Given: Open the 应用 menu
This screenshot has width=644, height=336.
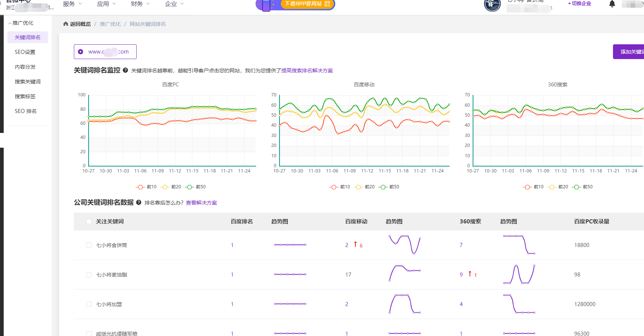Looking at the screenshot, I should pos(106,4).
